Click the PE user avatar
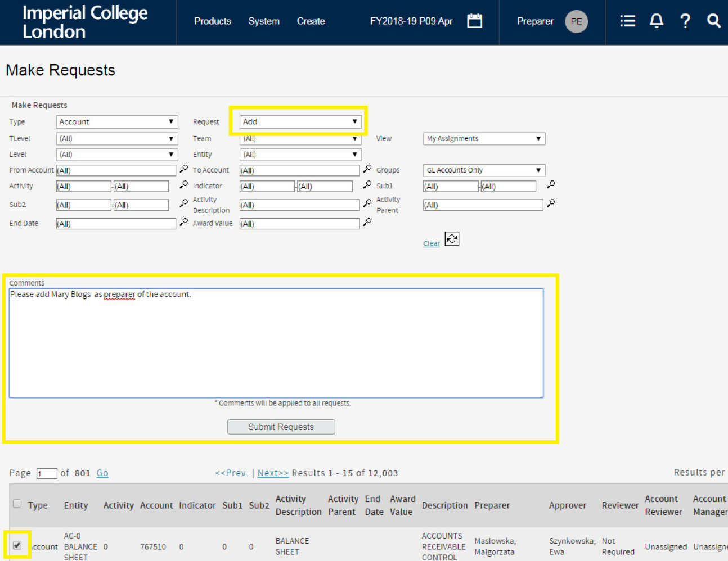 coord(576,21)
